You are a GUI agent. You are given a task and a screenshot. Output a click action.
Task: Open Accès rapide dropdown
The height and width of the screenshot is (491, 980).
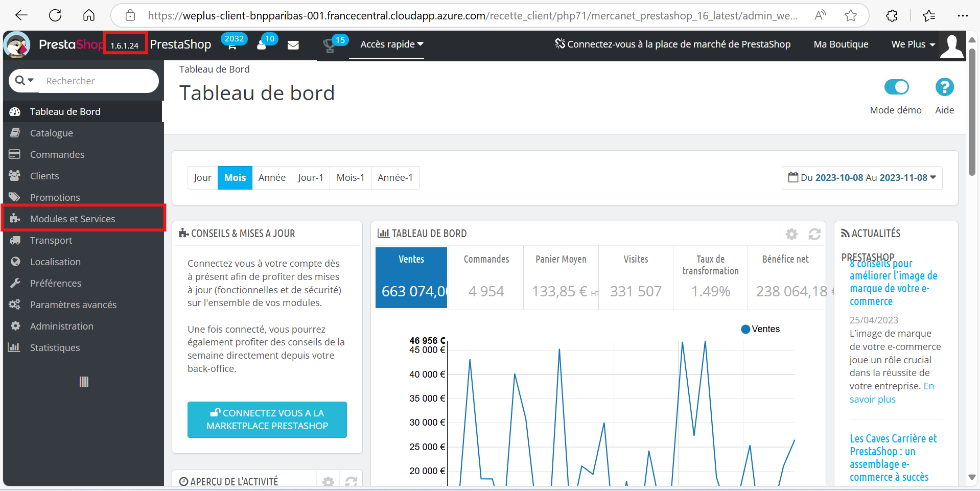coord(392,44)
